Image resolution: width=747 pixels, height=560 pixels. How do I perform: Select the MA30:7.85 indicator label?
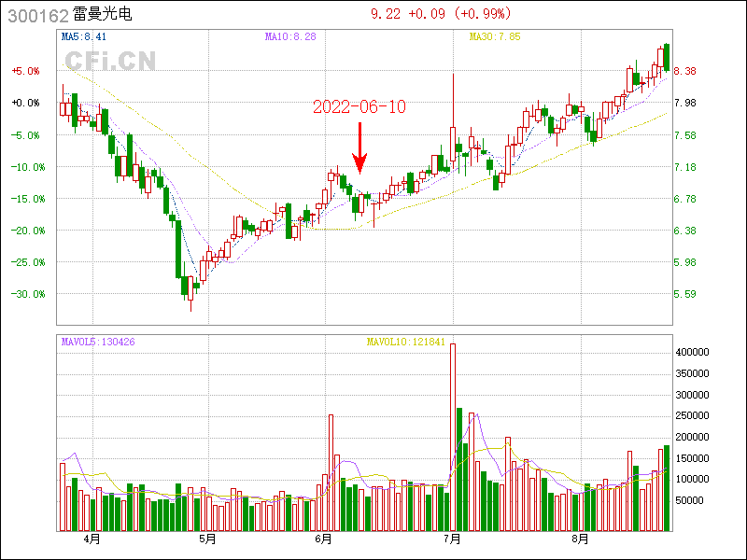tap(494, 36)
